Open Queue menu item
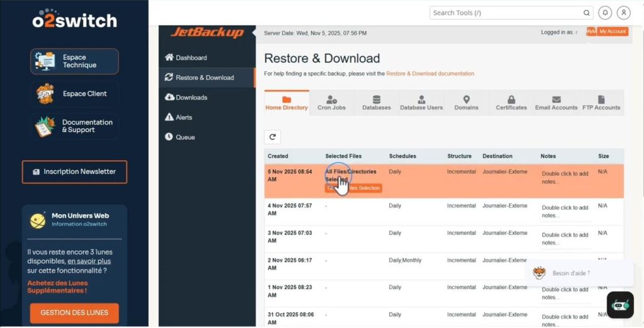 (207, 137)
